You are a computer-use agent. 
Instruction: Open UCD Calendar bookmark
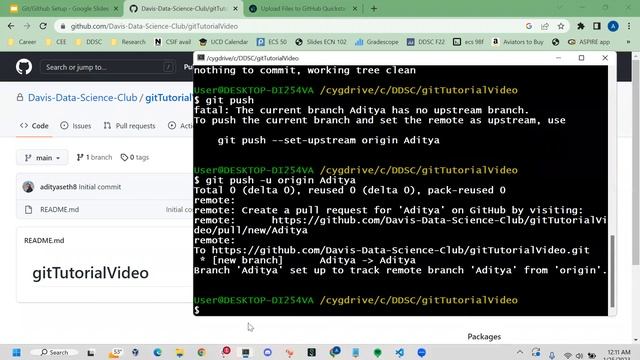pyautogui.click(x=224, y=42)
